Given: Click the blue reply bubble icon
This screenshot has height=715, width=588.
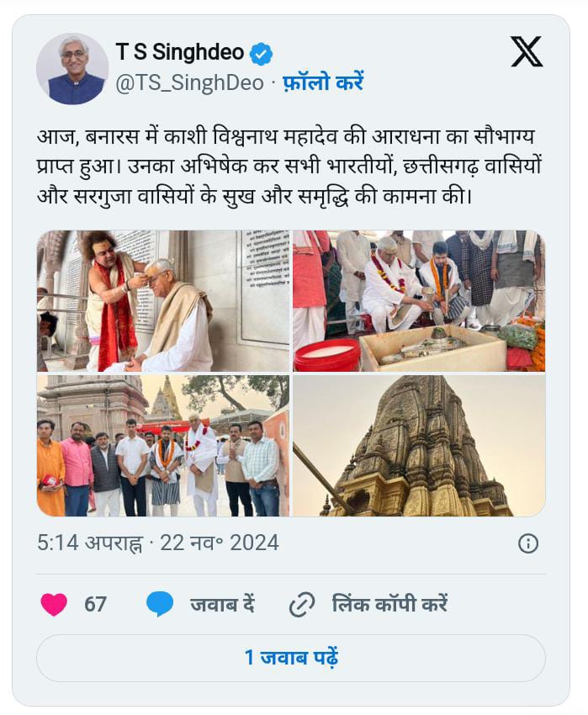Looking at the screenshot, I should [160, 604].
